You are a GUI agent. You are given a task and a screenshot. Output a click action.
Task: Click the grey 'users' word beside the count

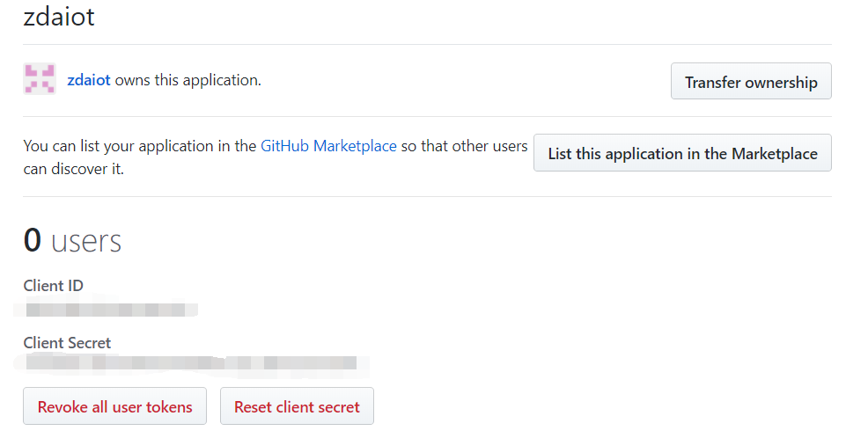[x=86, y=241]
